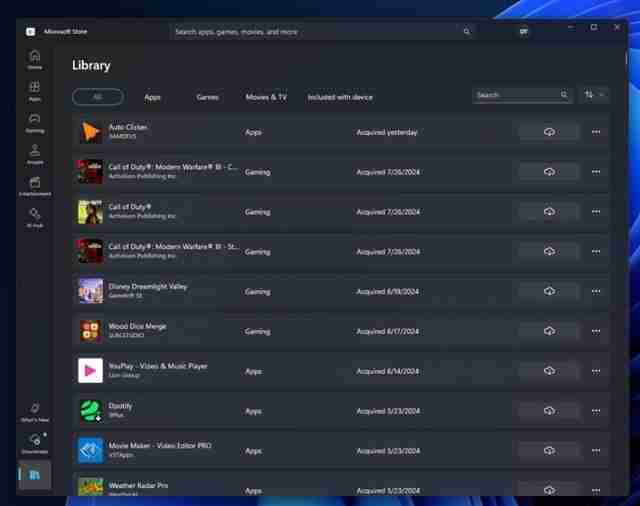
Task: Open the Gaming section in the sidebar
Action: point(35,123)
